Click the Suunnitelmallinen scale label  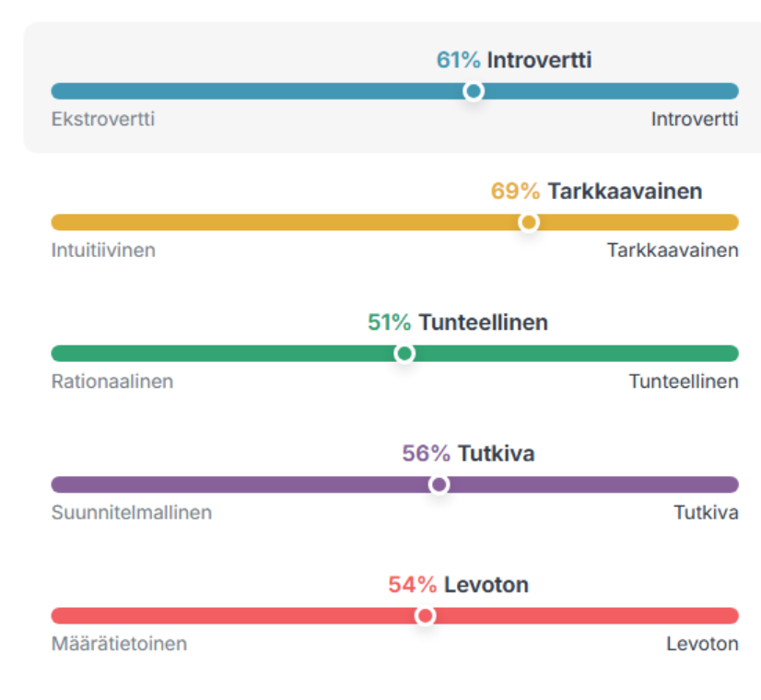132,513
